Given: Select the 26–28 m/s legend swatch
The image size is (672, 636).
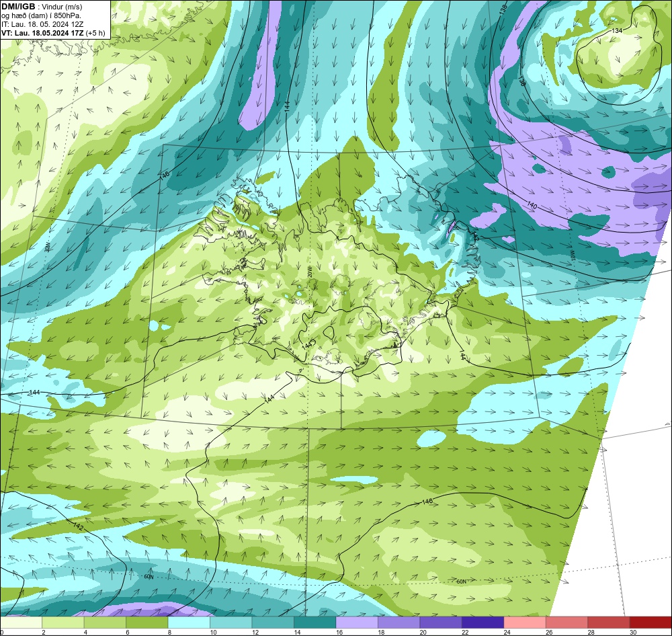Looking at the screenshot, I should tap(567, 623).
